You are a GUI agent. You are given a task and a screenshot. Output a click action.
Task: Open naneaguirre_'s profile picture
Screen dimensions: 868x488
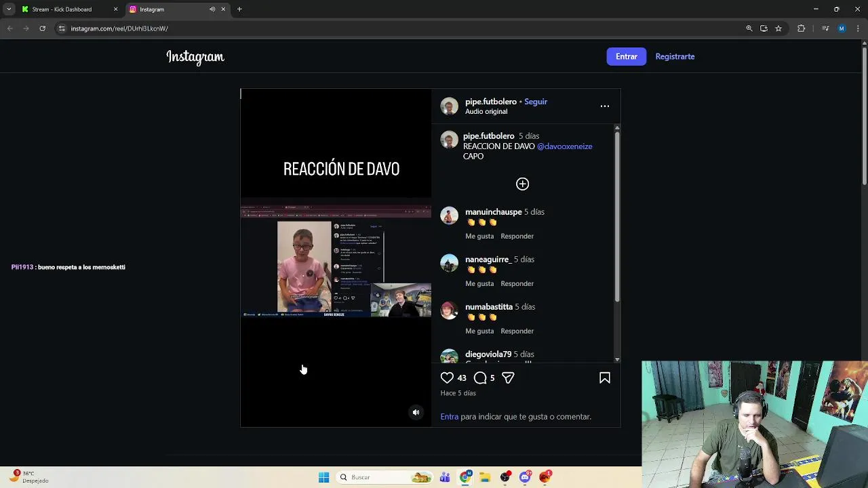[449, 263]
